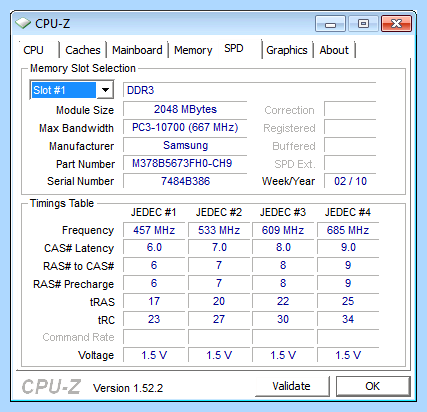The image size is (427, 412).
Task: Click the CAS# Latency 7.0 cell
Action: [219, 247]
